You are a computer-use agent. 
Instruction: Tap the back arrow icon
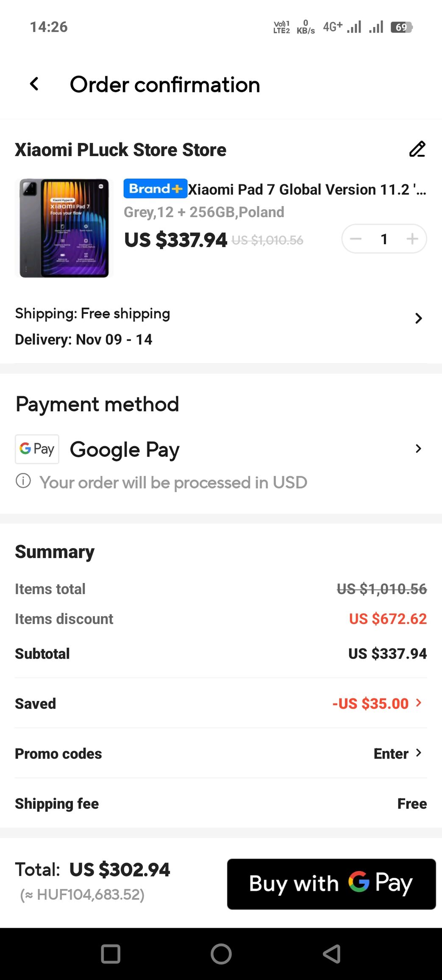coord(34,84)
